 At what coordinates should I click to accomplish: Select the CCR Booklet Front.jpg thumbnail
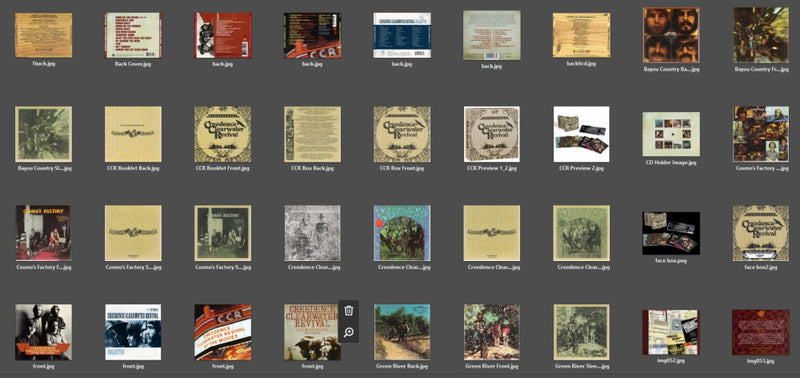click(x=223, y=134)
